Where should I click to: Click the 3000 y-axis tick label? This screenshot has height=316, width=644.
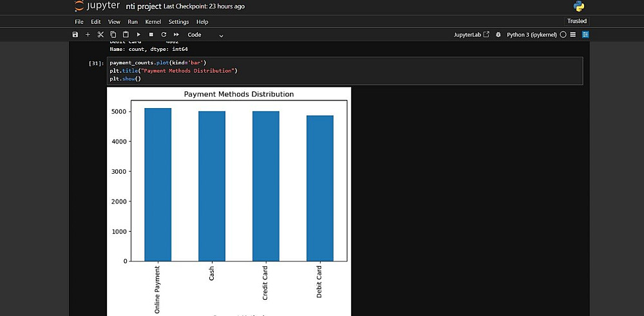tap(119, 172)
